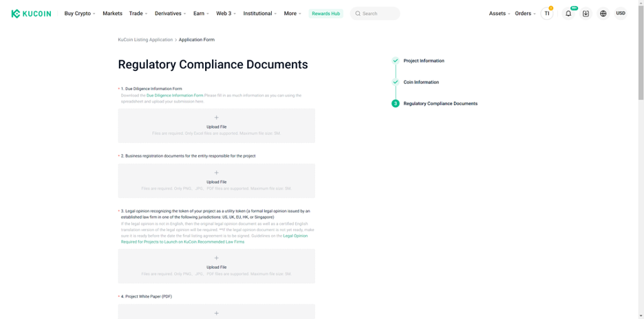The image size is (644, 319).
Task: Open the Due Diligence Information Form link
Action: point(175,96)
